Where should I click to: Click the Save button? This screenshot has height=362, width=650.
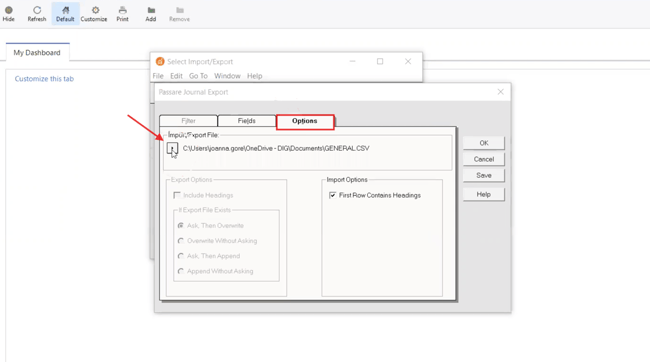coord(484,175)
